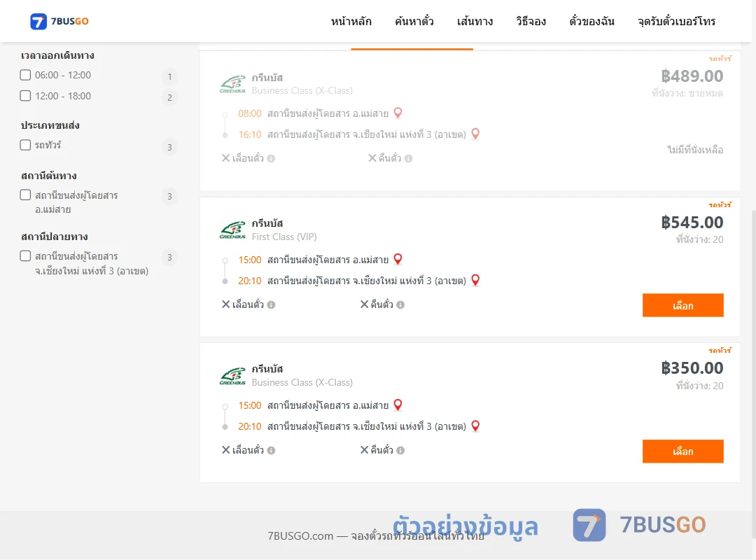Show เลื่อนตั๋ว info icon on ฿545.00 trip
This screenshot has height=560, width=756.
[272, 304]
